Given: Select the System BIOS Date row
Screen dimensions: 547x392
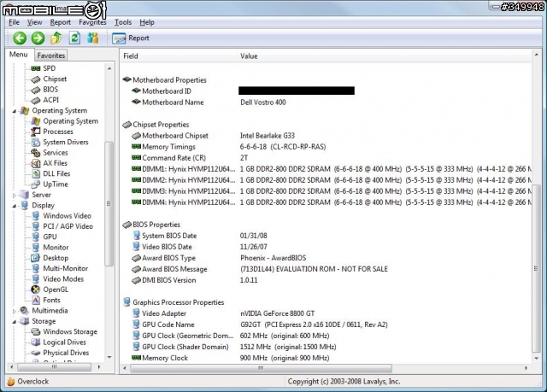Looking at the screenshot, I should (325, 236).
